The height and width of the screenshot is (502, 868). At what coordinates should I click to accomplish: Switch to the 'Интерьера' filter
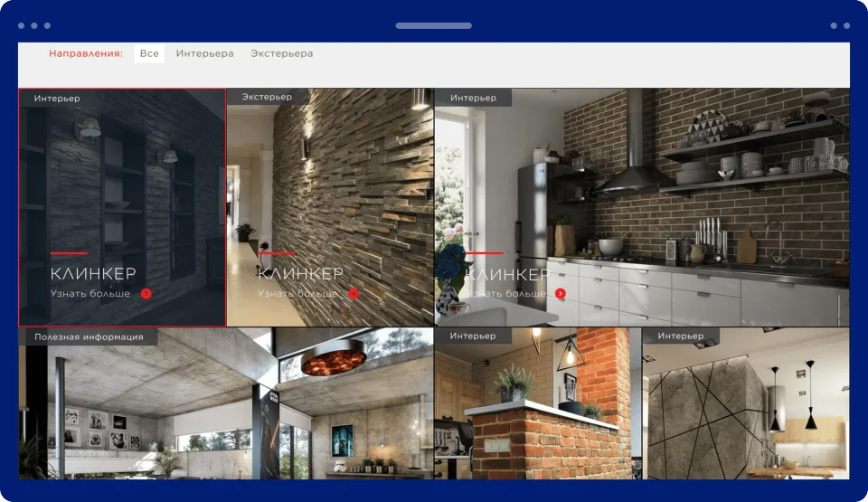[x=204, y=53]
